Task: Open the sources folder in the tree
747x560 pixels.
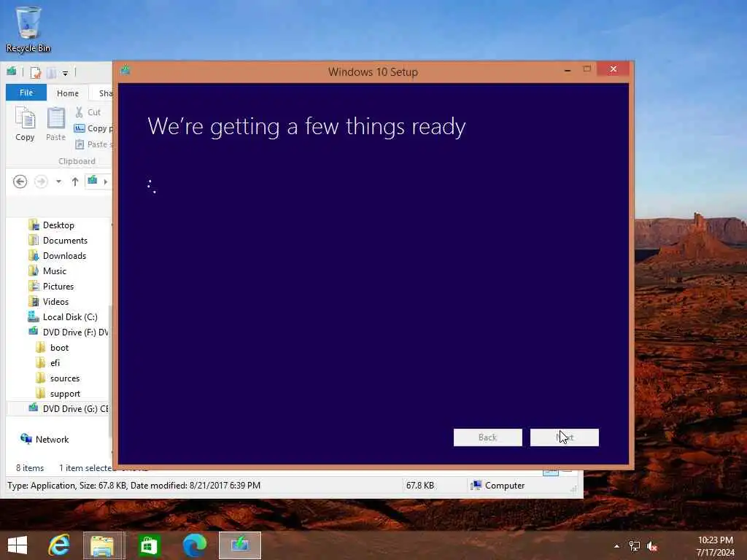Action: point(64,378)
